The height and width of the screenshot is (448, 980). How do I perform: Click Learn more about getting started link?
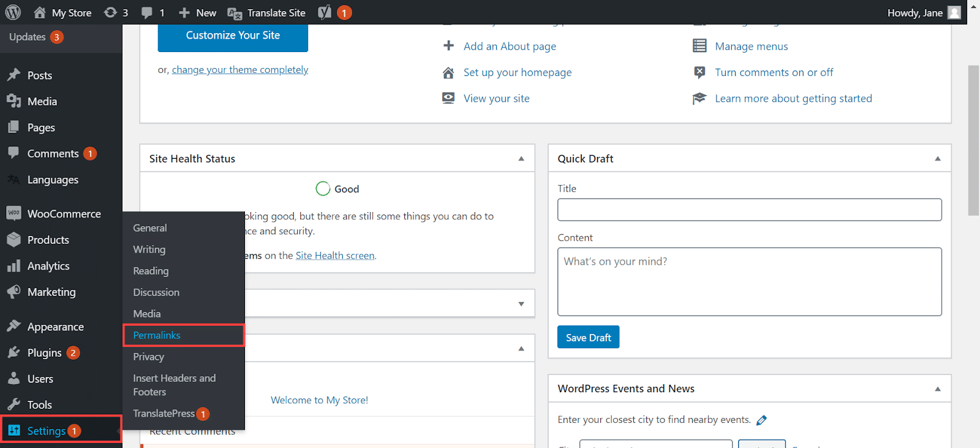[793, 99]
